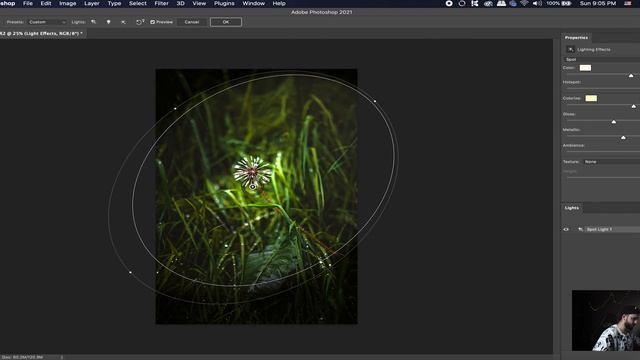The width and height of the screenshot is (640, 360).
Task: Open the 3D menu
Action: (180, 3)
